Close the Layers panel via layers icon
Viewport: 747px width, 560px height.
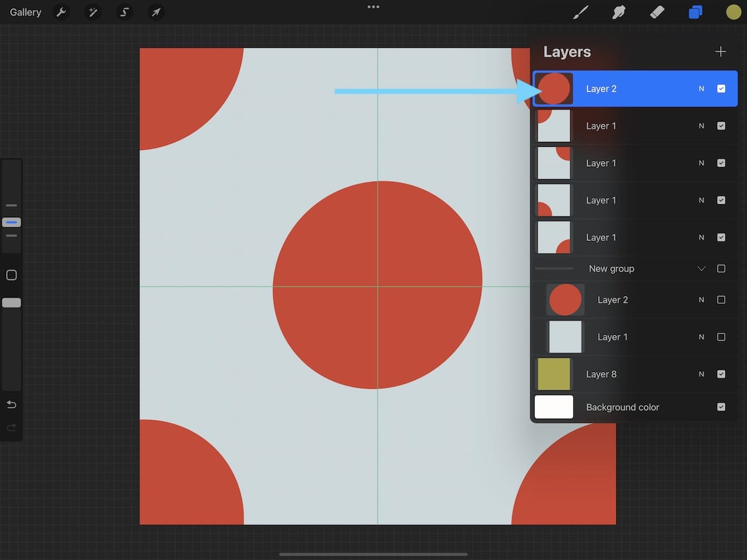695,12
